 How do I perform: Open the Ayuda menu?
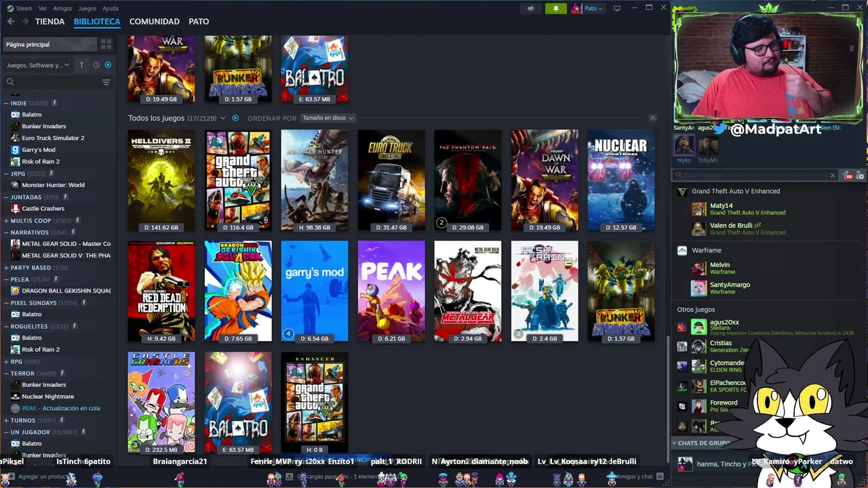[110, 8]
